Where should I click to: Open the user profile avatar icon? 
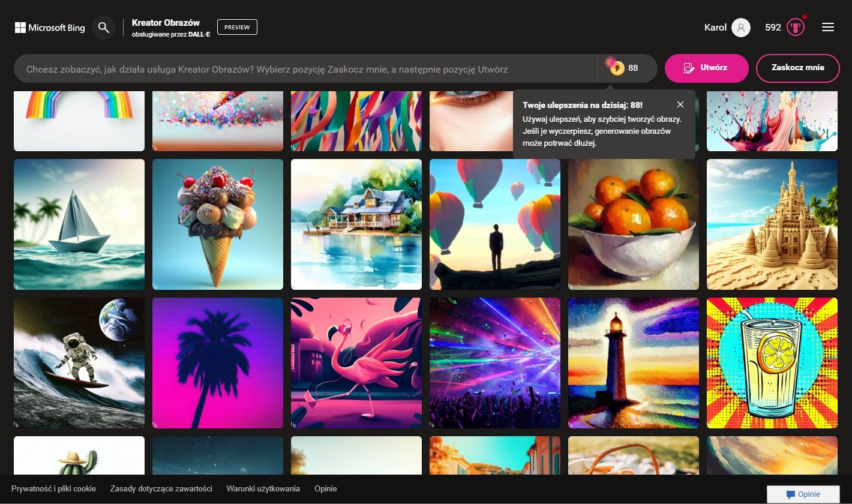(741, 28)
